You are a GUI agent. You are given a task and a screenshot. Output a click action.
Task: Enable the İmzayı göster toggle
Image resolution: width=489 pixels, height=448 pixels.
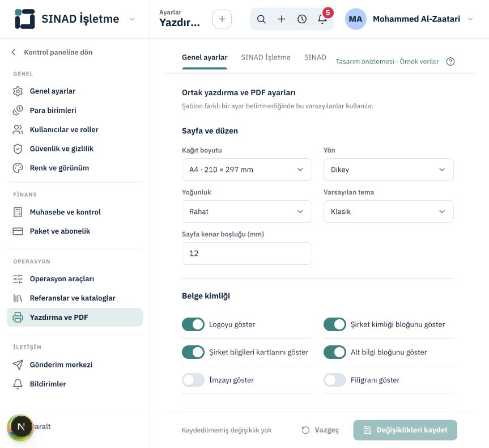click(x=193, y=380)
